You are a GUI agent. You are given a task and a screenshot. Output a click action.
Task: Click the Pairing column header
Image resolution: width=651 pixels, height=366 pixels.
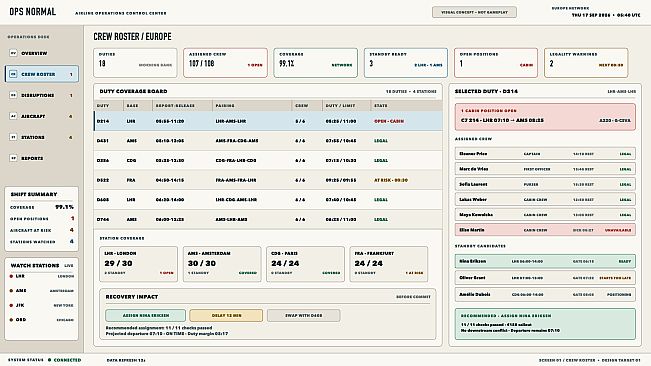point(252,106)
